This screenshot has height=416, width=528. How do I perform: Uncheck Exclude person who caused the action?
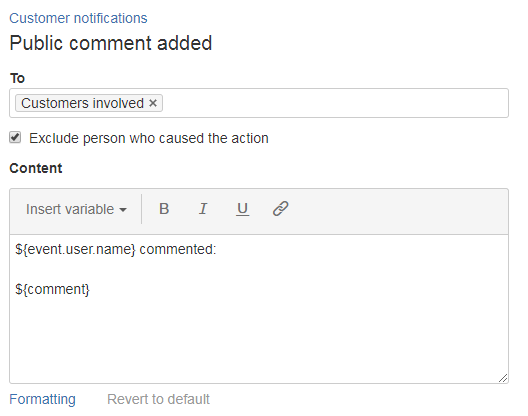tap(15, 137)
